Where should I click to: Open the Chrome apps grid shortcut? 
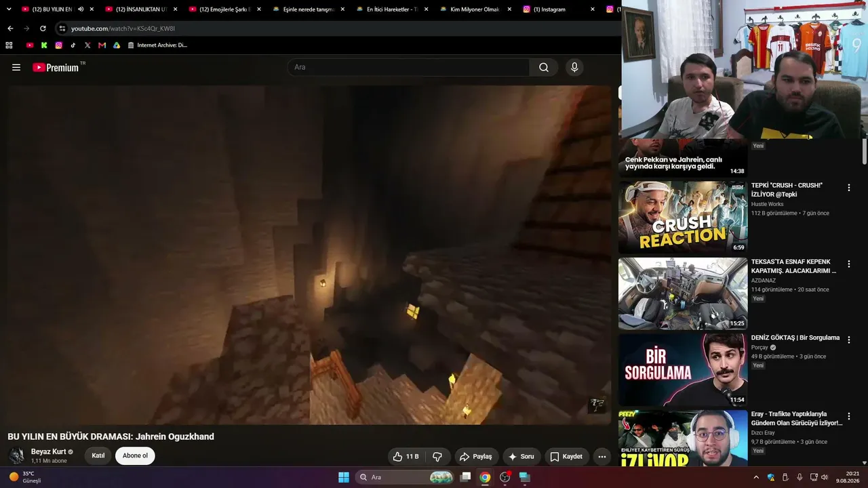pos(9,45)
